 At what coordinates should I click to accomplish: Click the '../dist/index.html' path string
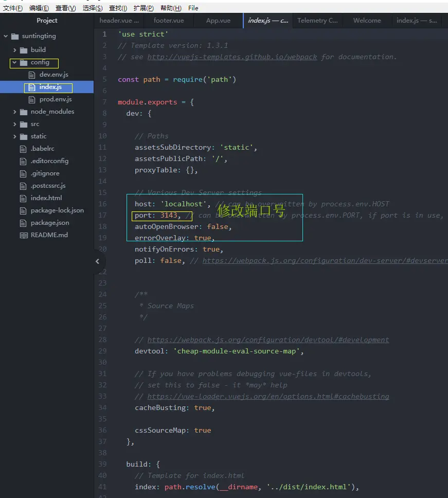tap(310, 487)
